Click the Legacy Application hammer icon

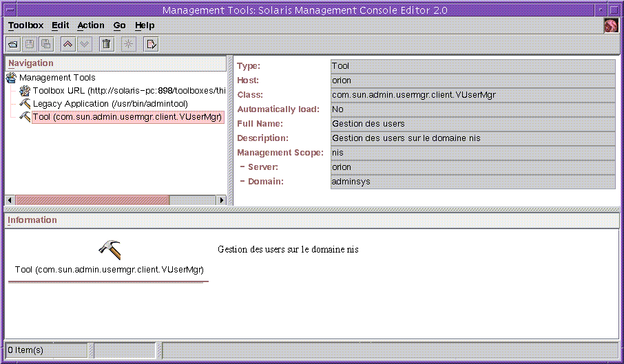(x=25, y=104)
